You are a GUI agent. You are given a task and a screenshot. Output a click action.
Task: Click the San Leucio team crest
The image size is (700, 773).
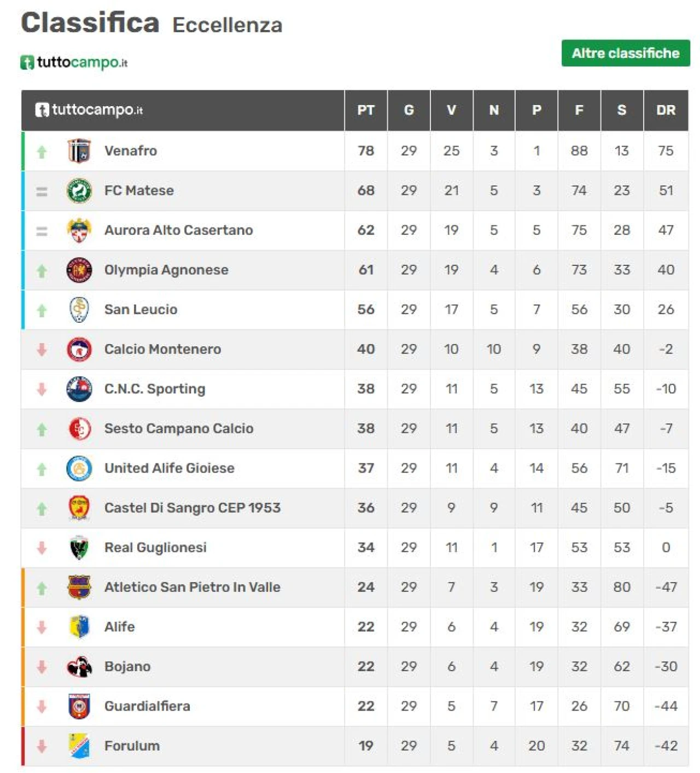coord(79,310)
